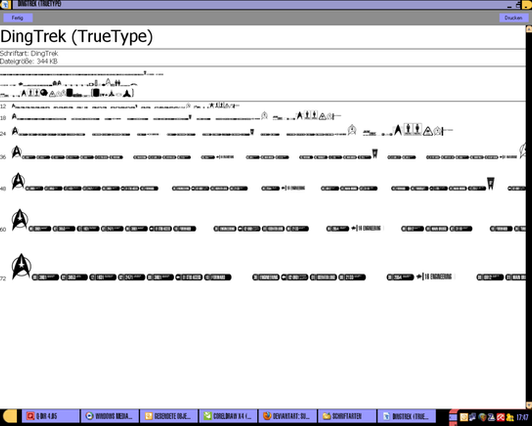Click the Starfleet delta glyph at size 72
The height and width of the screenshot is (426, 532).
21,267
